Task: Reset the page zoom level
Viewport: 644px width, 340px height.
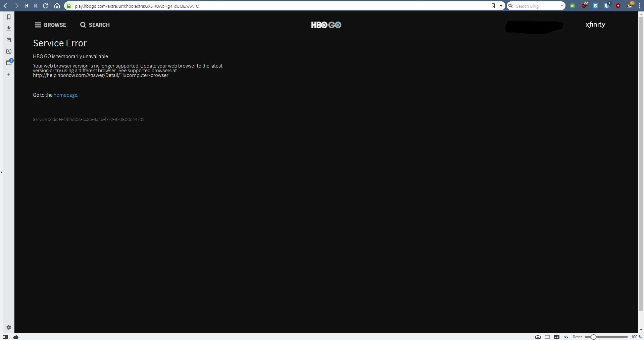Action: [x=577, y=337]
